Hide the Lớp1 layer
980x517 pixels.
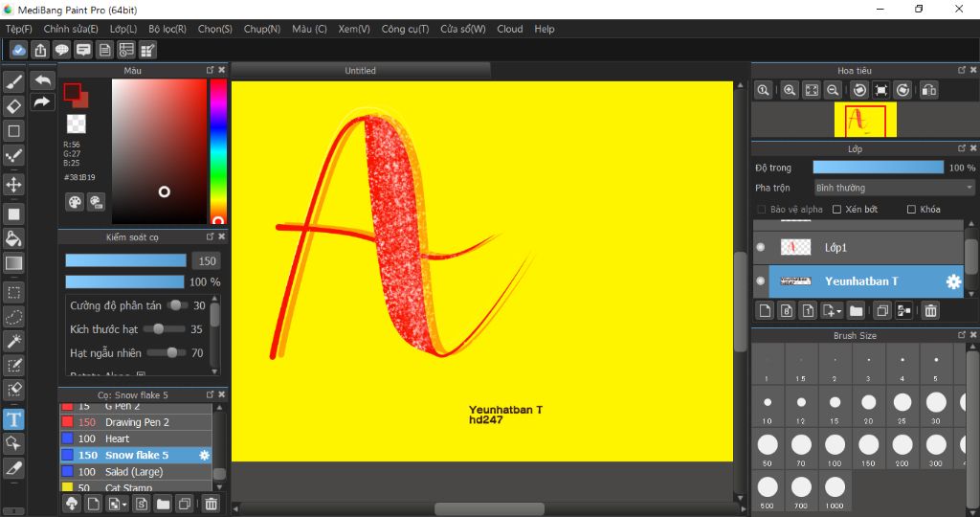[761, 247]
